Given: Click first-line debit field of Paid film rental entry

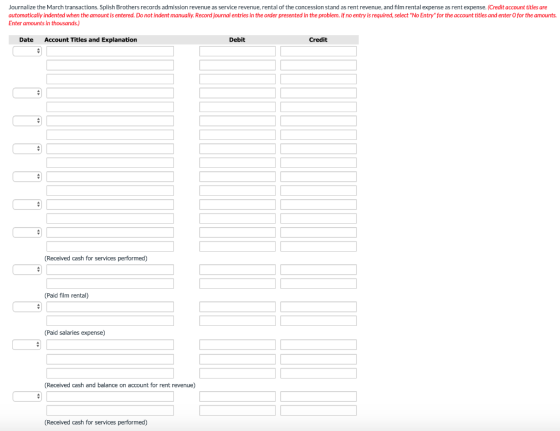Looking at the screenshot, I should (x=238, y=270).
